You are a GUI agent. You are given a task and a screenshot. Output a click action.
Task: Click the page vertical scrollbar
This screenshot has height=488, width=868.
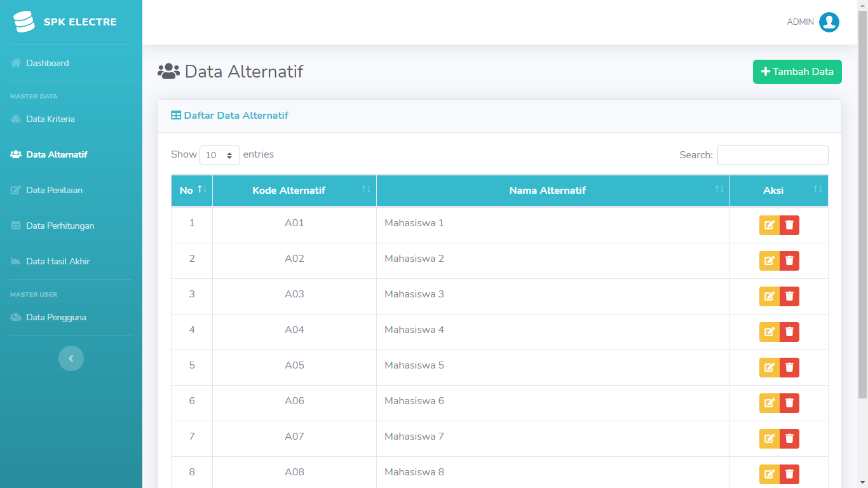click(862, 203)
